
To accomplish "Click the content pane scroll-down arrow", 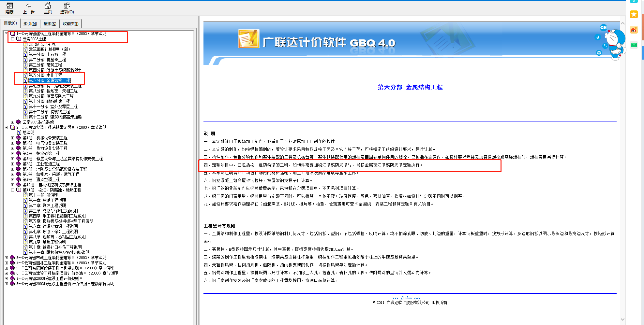I will click(x=622, y=319).
